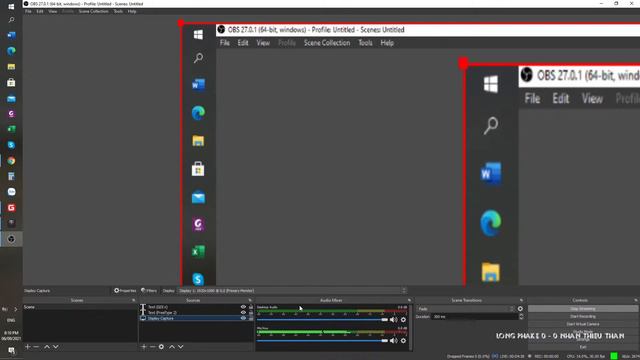640x360 pixels.
Task: Open the Help menu in OBS
Action: (132, 11)
